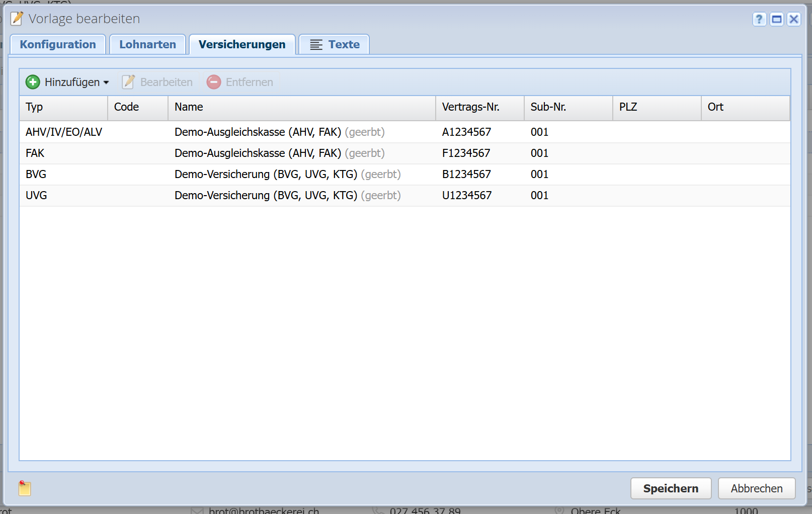Click the red Entfernen minus icon
Viewport: 812px width, 514px height.
[214, 82]
